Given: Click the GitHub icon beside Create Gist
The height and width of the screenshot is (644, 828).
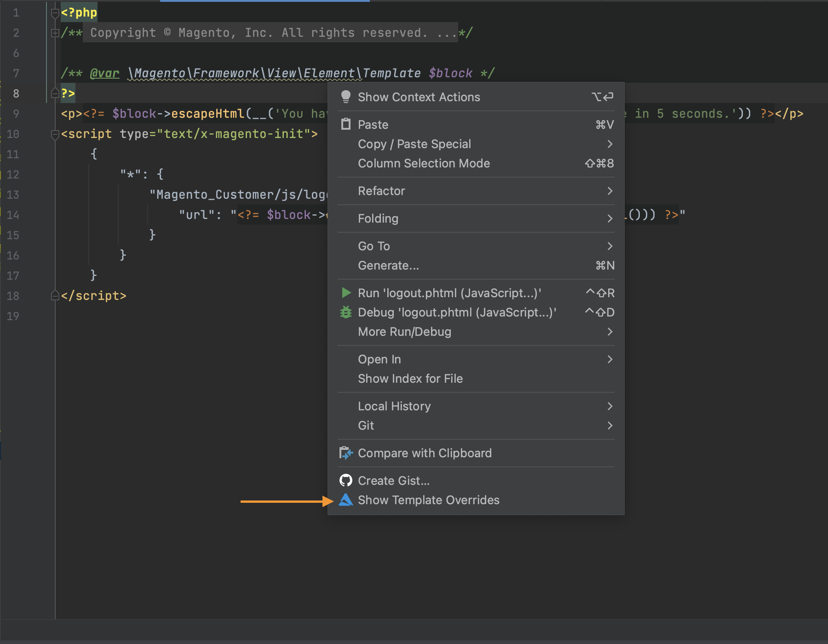Looking at the screenshot, I should tap(346, 480).
